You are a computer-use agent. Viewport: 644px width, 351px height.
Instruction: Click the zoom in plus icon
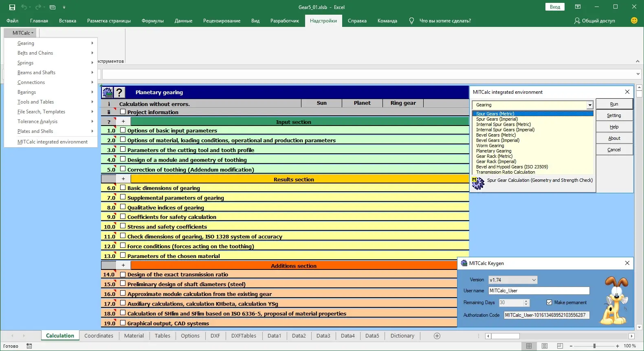618,346
